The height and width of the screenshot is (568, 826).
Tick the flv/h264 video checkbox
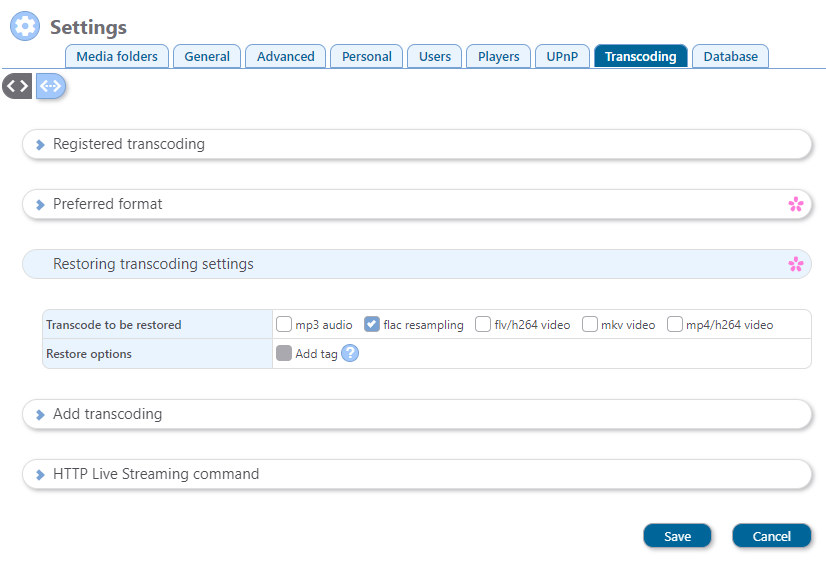point(483,324)
